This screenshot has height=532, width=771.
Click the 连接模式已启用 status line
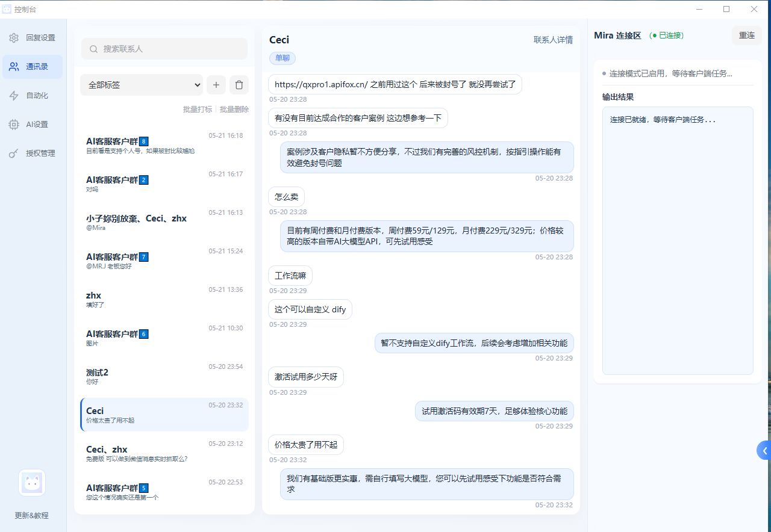667,73
